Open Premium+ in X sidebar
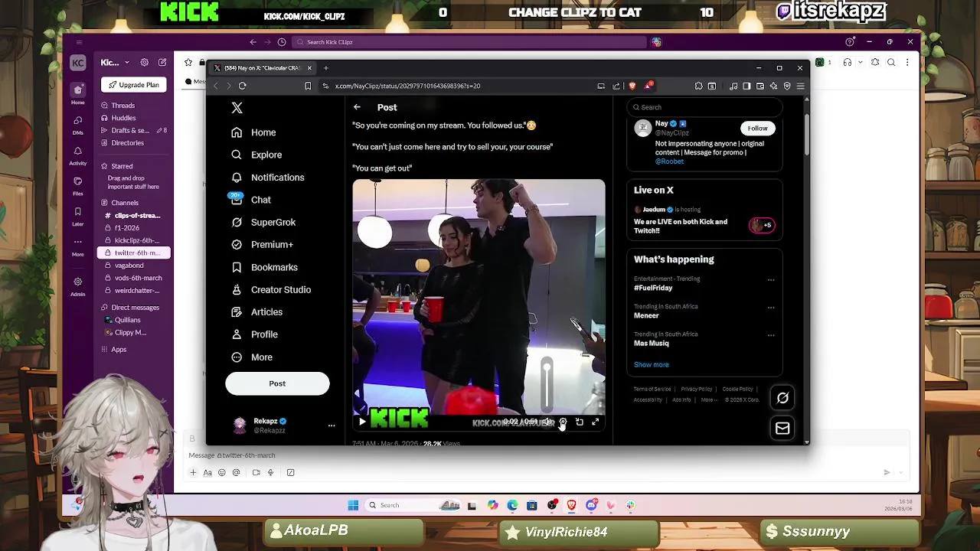 [x=262, y=245]
